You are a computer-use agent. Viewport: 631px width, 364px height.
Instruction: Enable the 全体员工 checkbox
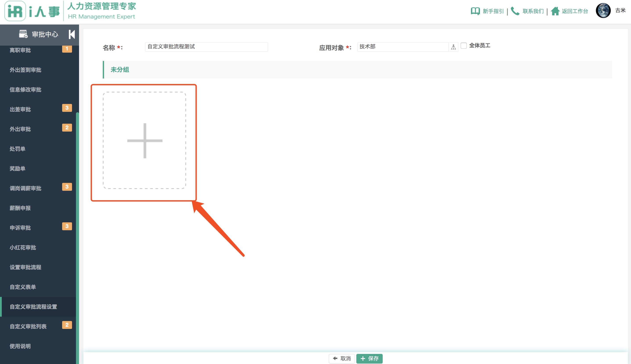point(463,46)
